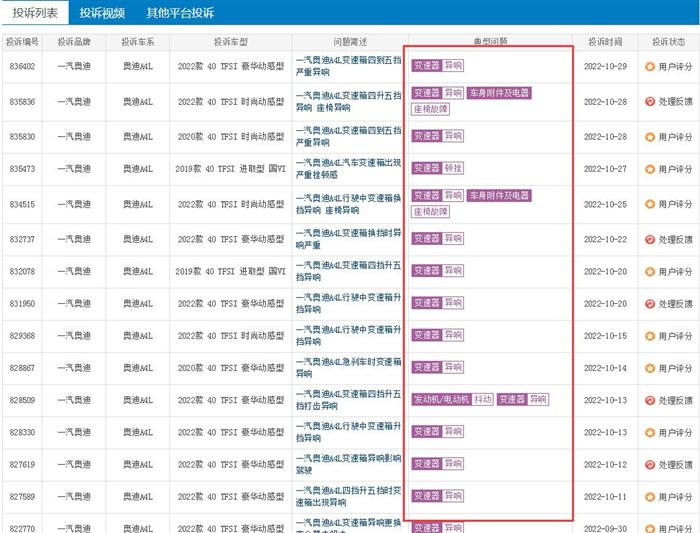
Task: Click 发动机/电动机 抖动 tag in row 828509
Action: tap(453, 400)
